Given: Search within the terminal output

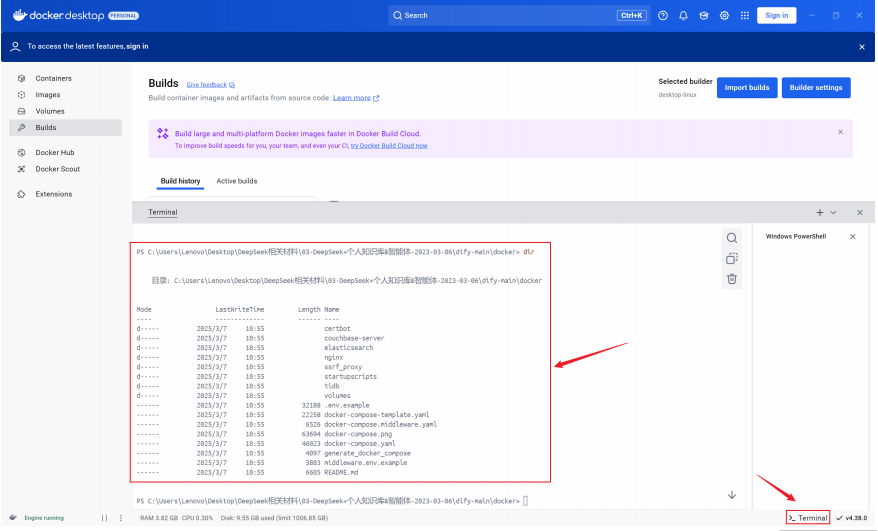Looking at the screenshot, I should (x=732, y=238).
